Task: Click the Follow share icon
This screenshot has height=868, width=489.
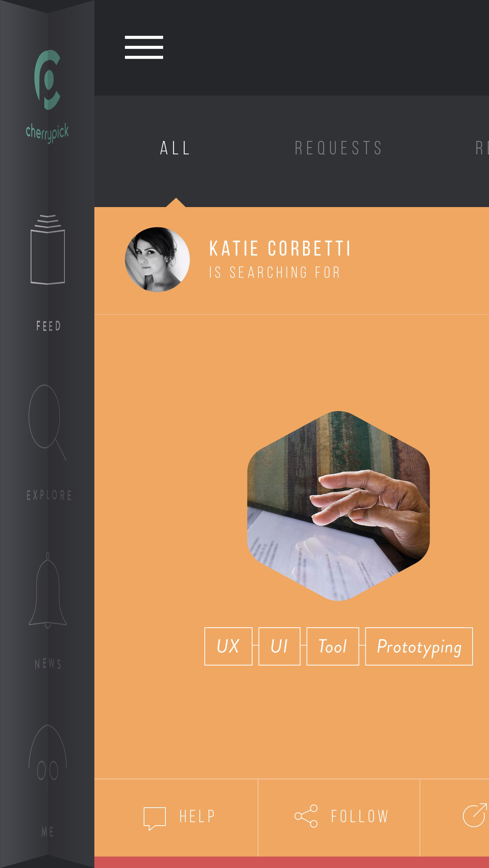Action: point(306,816)
